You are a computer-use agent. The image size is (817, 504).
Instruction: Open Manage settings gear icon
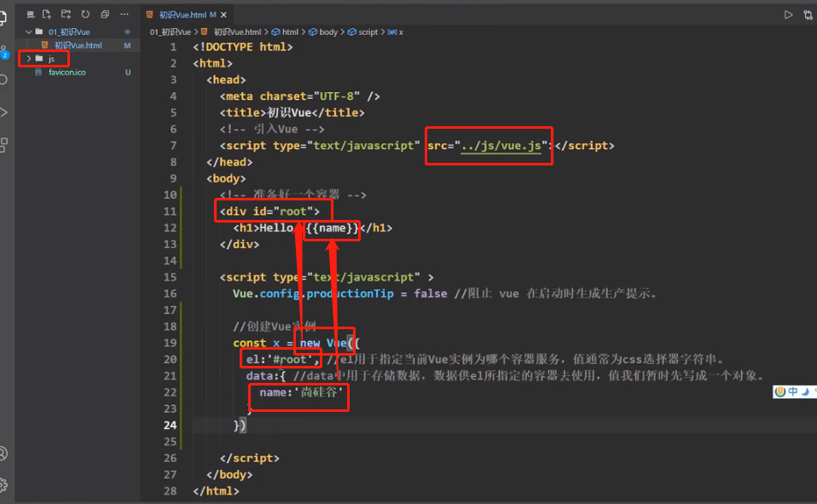tap(3, 485)
